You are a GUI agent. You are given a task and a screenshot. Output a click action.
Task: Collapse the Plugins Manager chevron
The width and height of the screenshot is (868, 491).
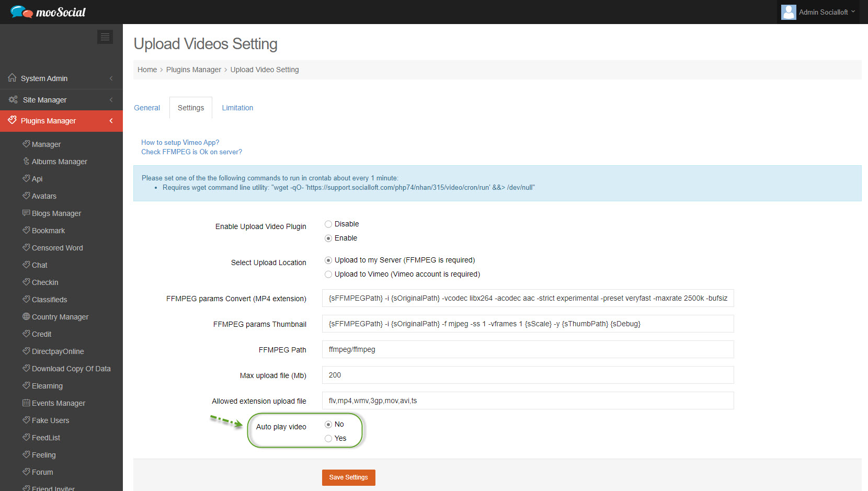pos(111,121)
